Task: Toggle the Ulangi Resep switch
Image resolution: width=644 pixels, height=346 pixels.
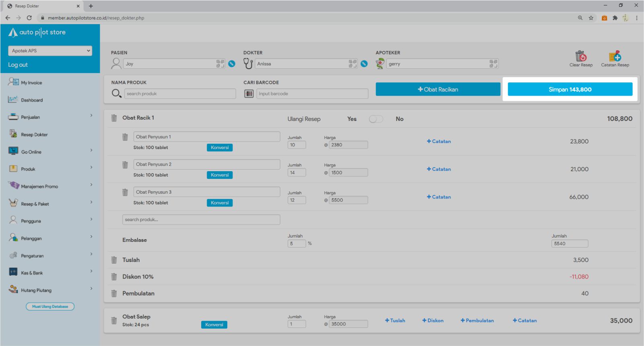Action: [x=376, y=119]
